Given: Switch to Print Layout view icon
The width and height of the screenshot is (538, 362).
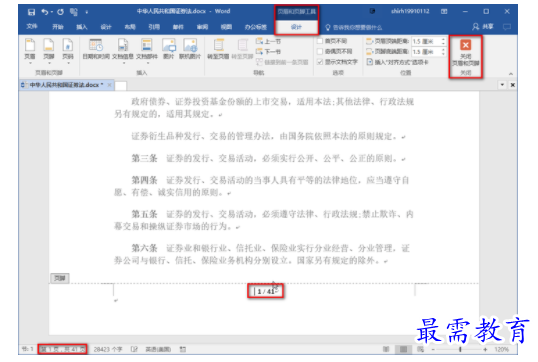Looking at the screenshot, I should (x=404, y=349).
